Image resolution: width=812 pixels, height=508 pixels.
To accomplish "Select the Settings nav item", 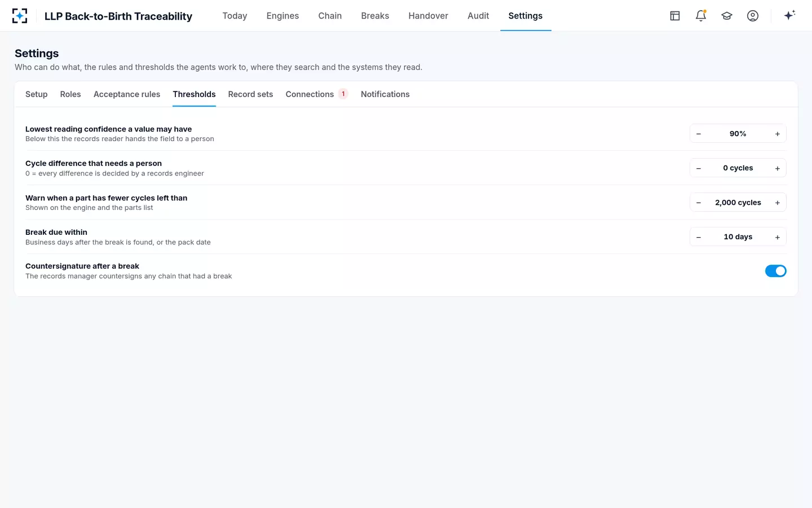I will click(526, 16).
